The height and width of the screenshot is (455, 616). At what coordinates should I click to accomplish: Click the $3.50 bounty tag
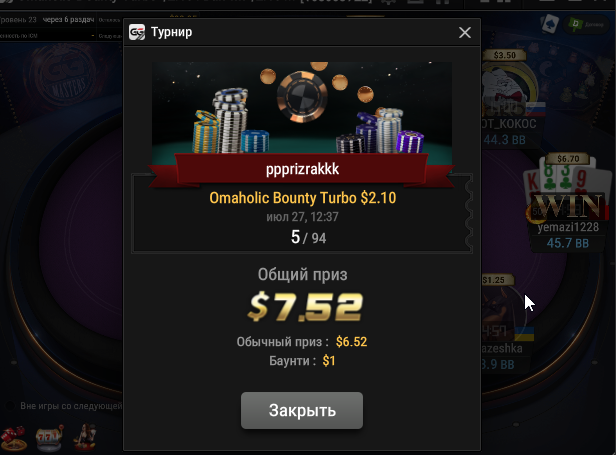click(x=504, y=55)
